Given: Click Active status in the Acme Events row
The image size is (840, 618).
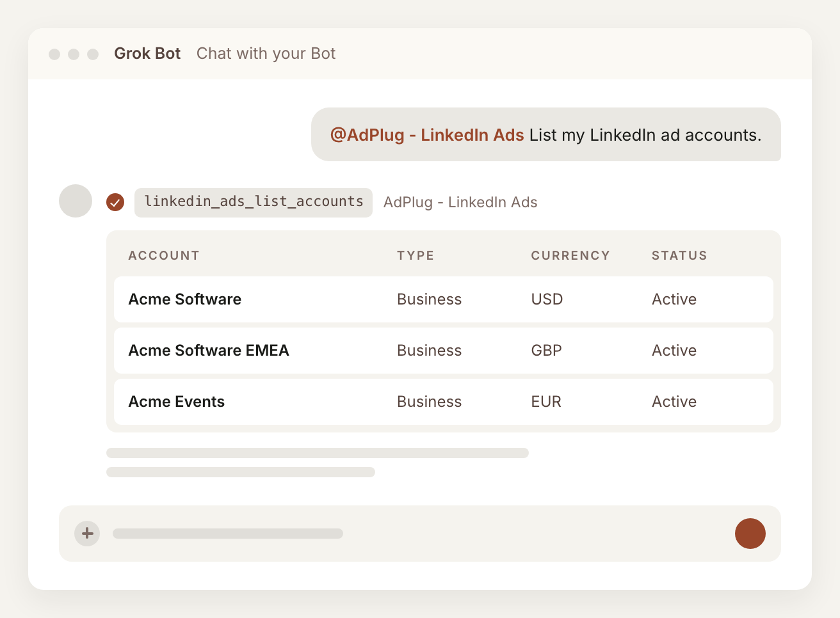Looking at the screenshot, I should (x=674, y=402).
